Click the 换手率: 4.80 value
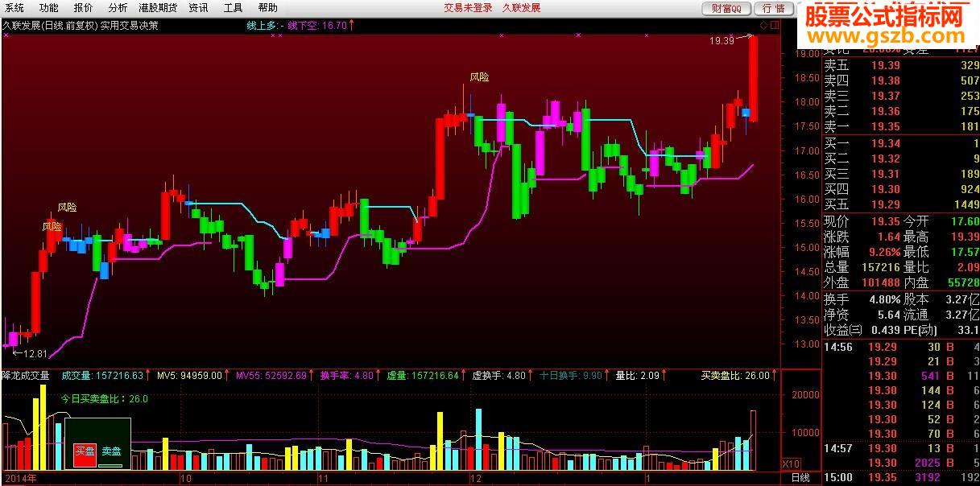The height and width of the screenshot is (486, 980). [347, 375]
